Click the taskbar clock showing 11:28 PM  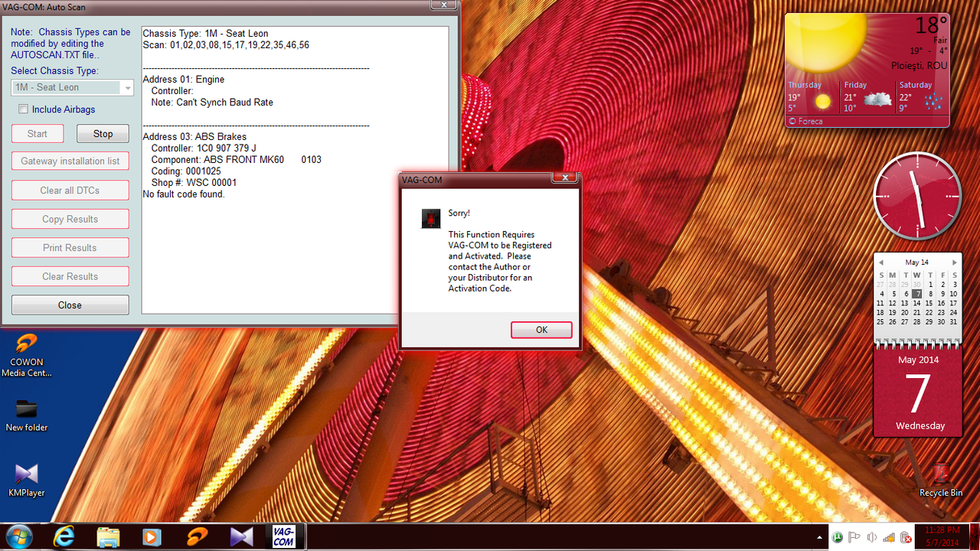point(942,536)
